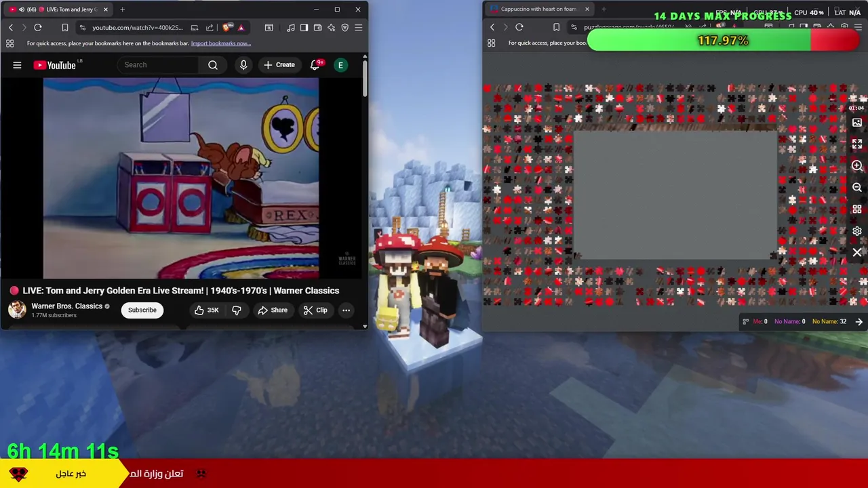Click the Tom and Jerry video player

point(181,178)
